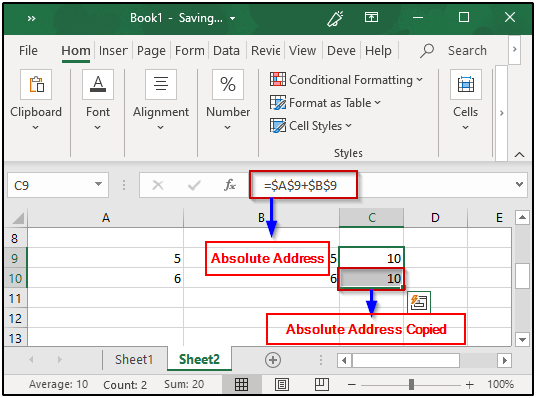The width and height of the screenshot is (536, 398).
Task: Open the File tab
Action: coord(28,51)
